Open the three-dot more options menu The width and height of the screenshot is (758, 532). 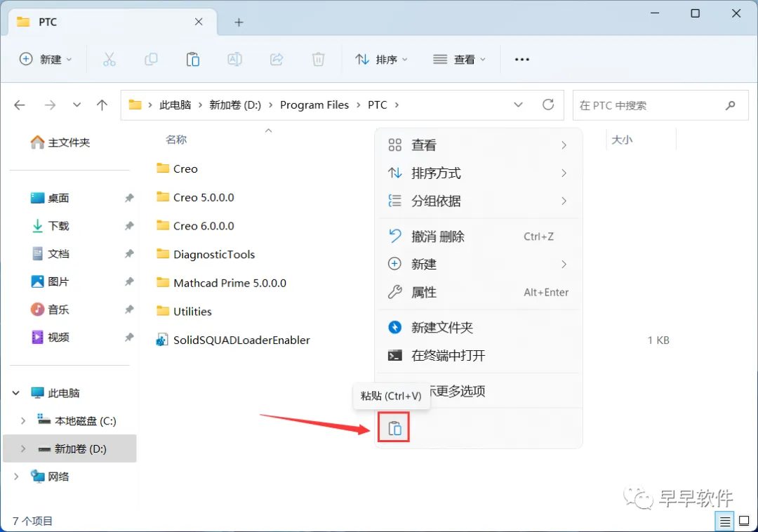pyautogui.click(x=522, y=60)
